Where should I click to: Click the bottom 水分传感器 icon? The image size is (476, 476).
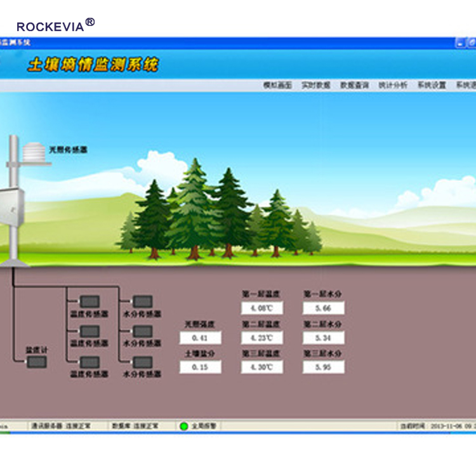point(142,362)
